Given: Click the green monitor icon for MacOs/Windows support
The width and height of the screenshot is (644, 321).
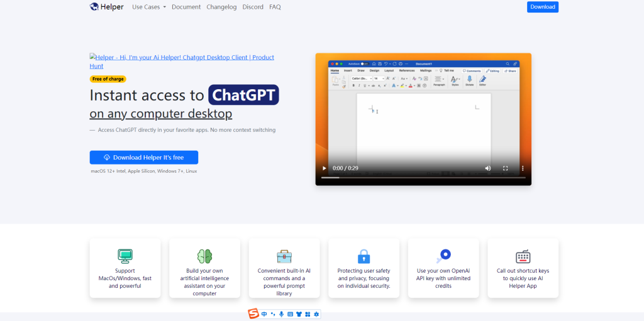Looking at the screenshot, I should [x=125, y=256].
